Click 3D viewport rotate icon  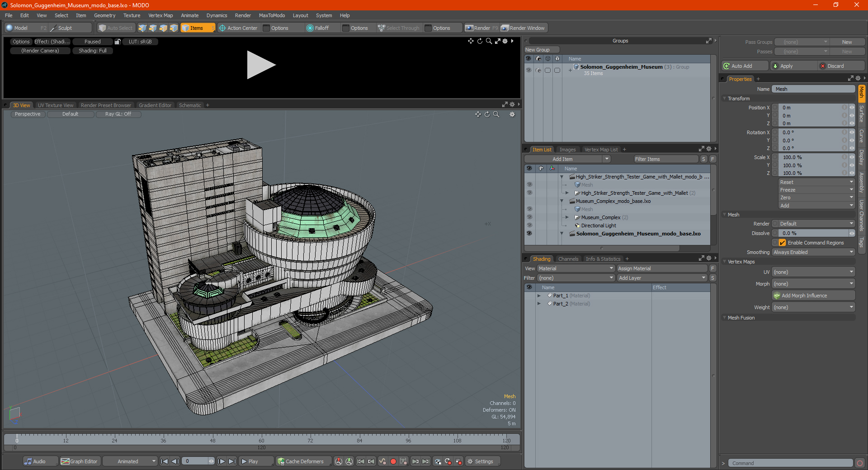[487, 114]
